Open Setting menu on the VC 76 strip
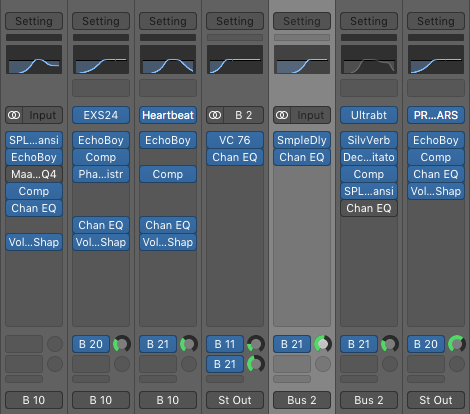This screenshot has width=470, height=414. (x=235, y=21)
